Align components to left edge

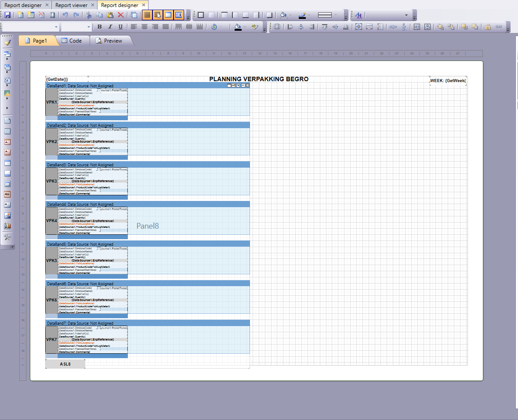(290, 27)
